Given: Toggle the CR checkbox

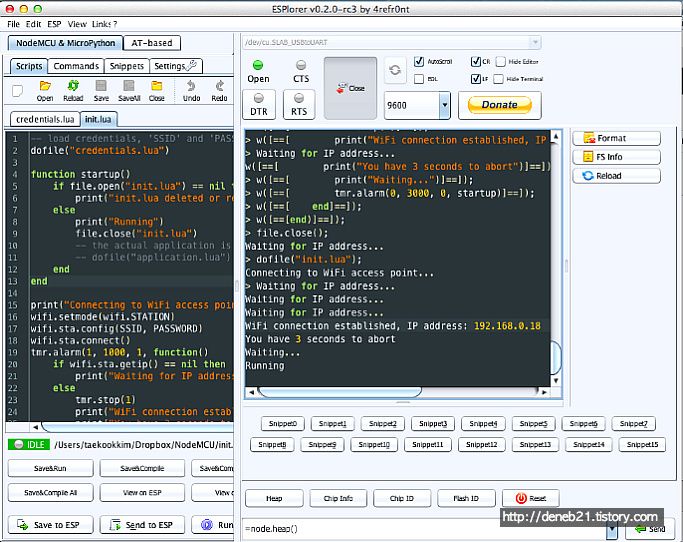Looking at the screenshot, I should pyautogui.click(x=476, y=61).
